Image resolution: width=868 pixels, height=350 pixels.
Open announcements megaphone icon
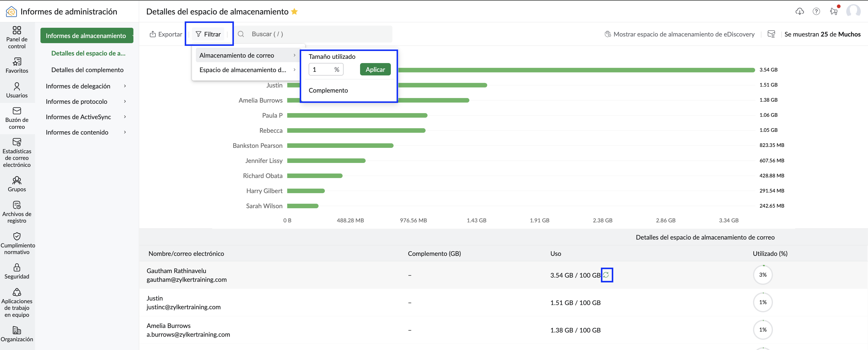(x=834, y=11)
